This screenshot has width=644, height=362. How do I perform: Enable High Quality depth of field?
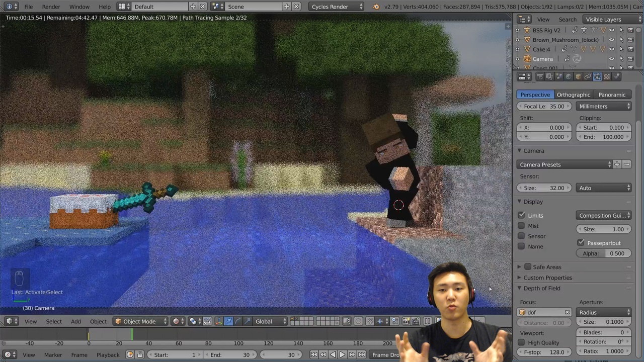tap(521, 342)
